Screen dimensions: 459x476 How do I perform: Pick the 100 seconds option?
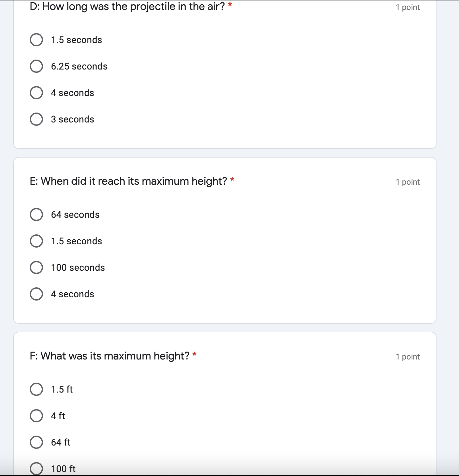point(36,267)
